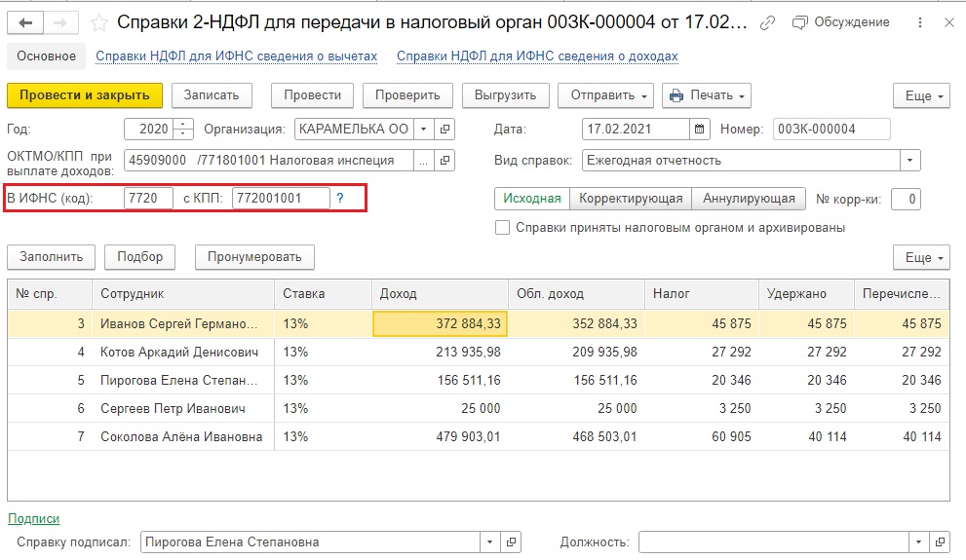966x560 pixels.
Task: Click the Подбор button
Action: coord(139,257)
